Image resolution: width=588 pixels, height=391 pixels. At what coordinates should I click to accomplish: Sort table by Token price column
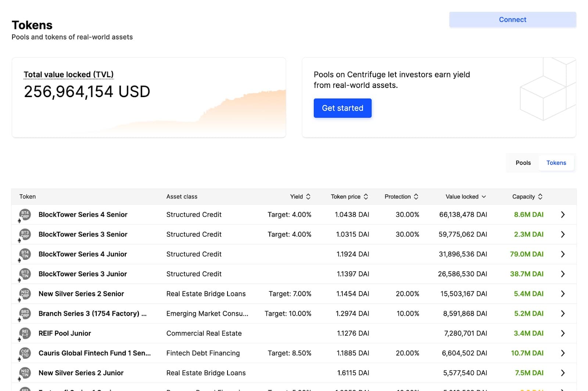pos(349,196)
